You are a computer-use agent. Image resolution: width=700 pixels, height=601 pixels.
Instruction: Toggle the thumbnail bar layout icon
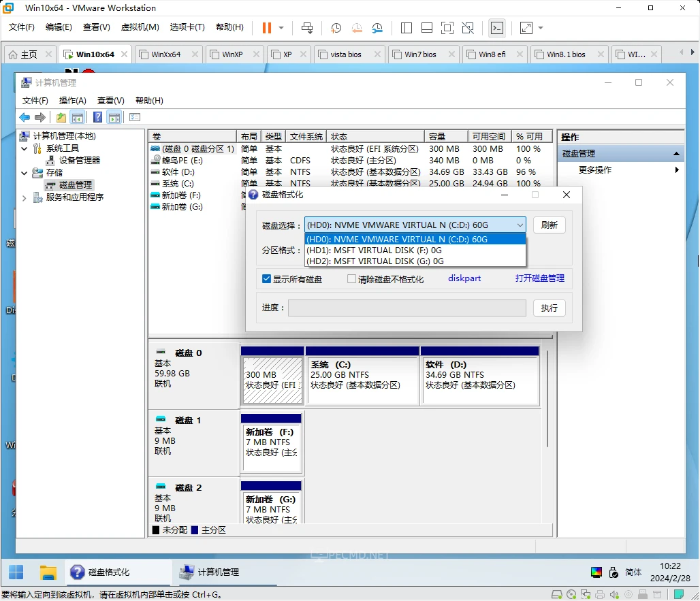point(427,28)
